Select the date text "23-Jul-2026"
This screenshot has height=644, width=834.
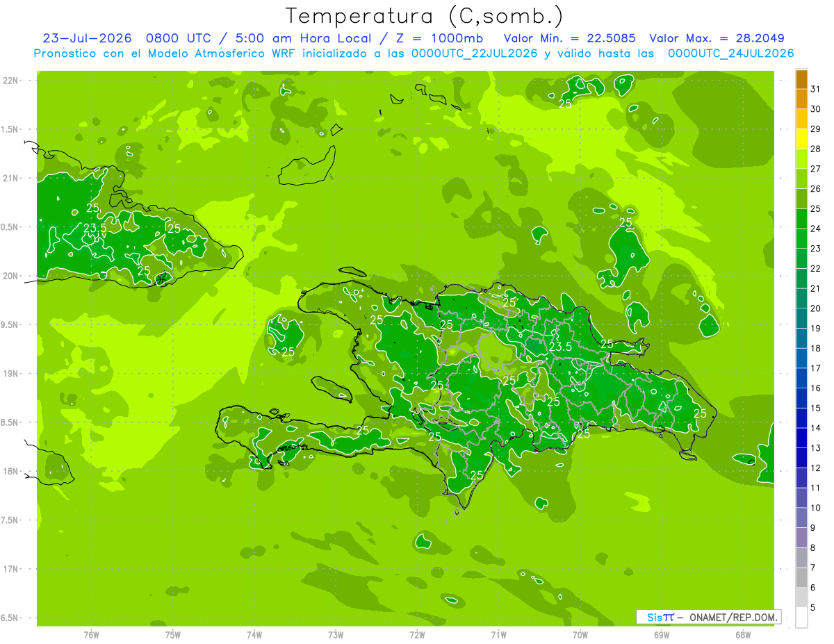point(87,38)
